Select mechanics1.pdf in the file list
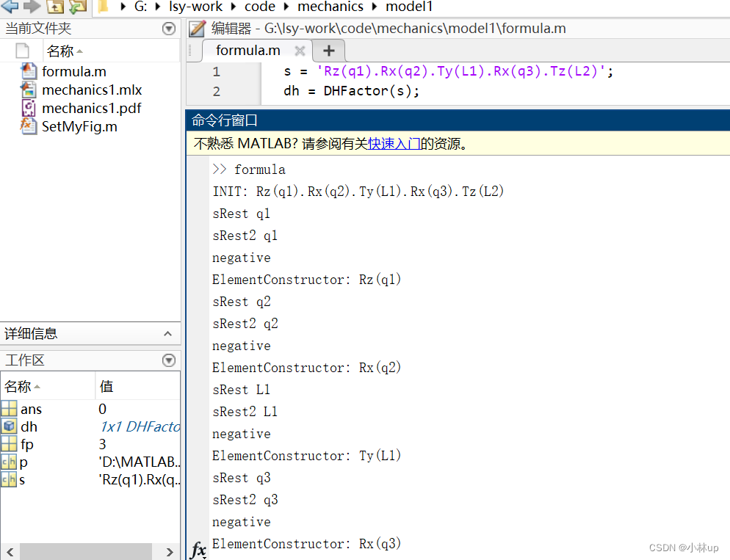This screenshot has width=730, height=560. click(91, 108)
